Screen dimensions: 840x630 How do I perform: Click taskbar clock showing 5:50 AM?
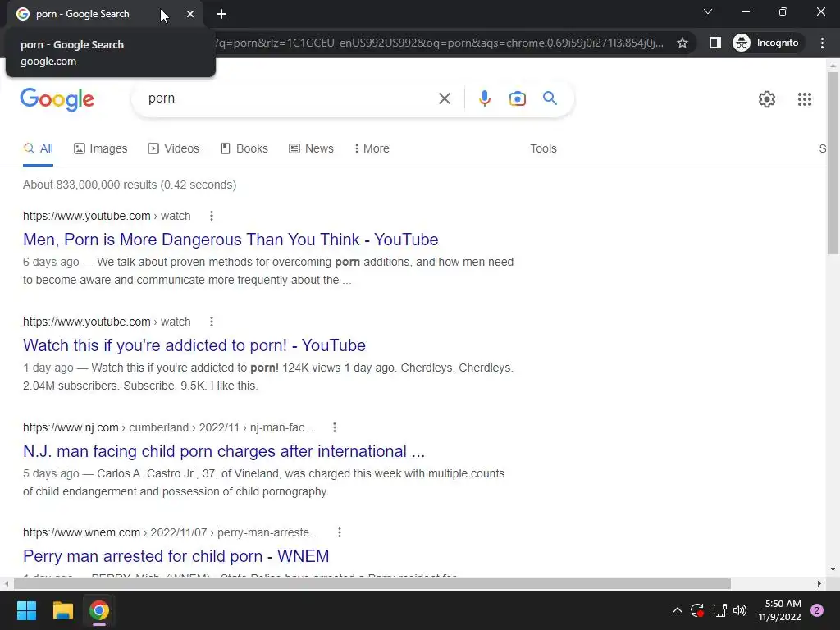pos(779,610)
